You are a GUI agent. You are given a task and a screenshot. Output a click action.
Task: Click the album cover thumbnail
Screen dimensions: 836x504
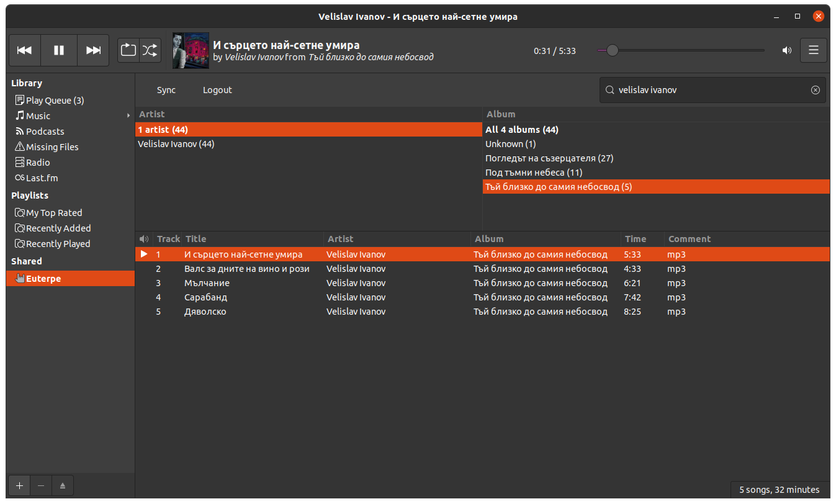pos(190,50)
